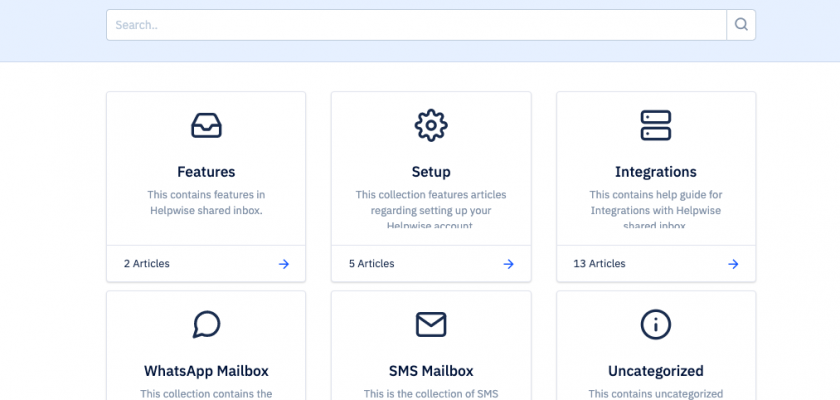Click the blue arrow next to 13 Articles
840x400 pixels.
[x=733, y=264]
